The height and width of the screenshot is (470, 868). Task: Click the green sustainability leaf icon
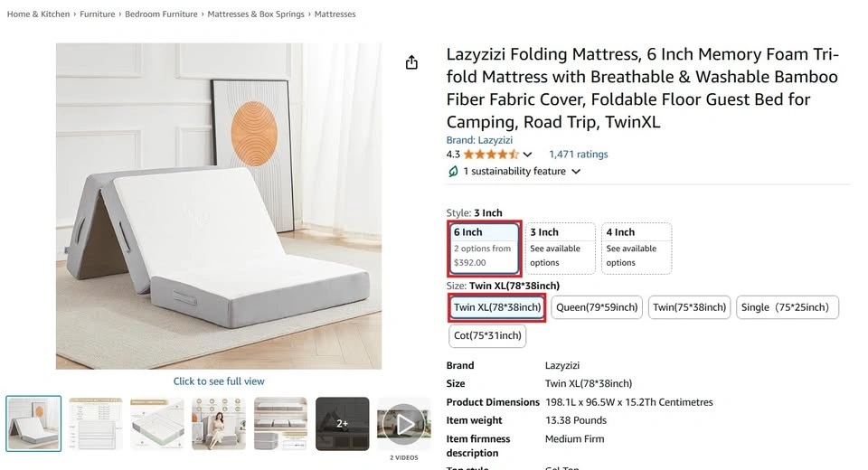point(453,171)
